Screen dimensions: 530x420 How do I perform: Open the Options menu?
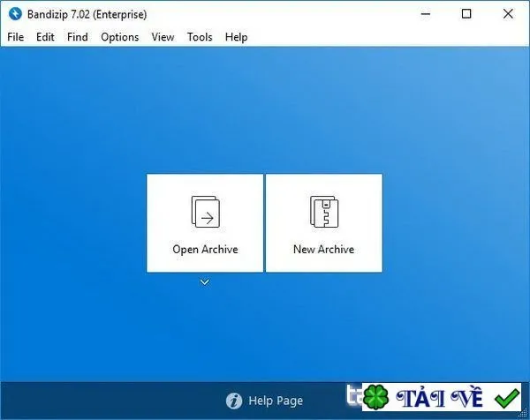point(119,37)
